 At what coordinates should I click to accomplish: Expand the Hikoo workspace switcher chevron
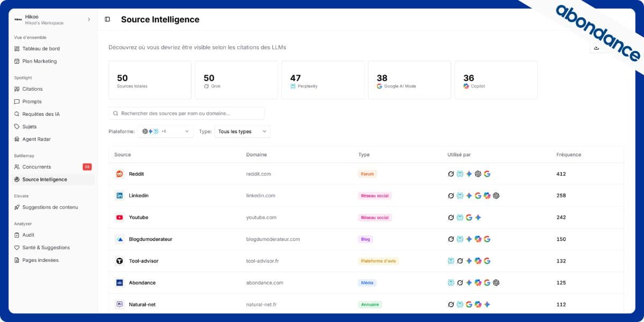(89, 19)
